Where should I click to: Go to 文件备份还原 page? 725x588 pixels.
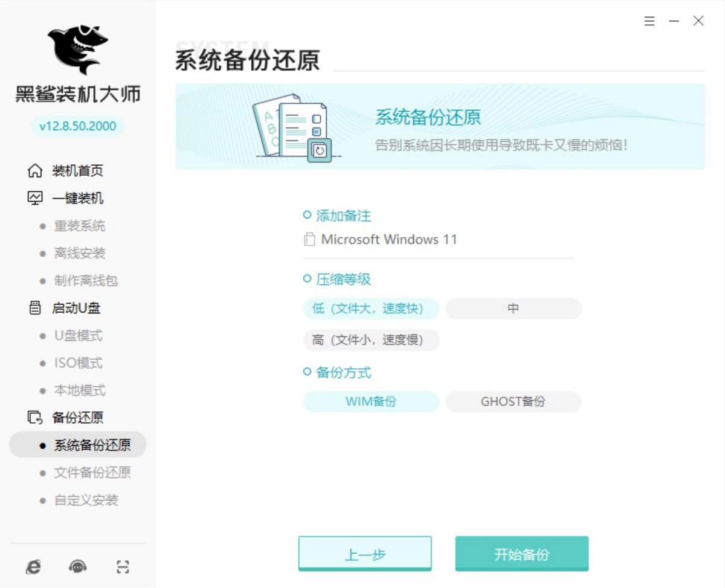pos(92,473)
